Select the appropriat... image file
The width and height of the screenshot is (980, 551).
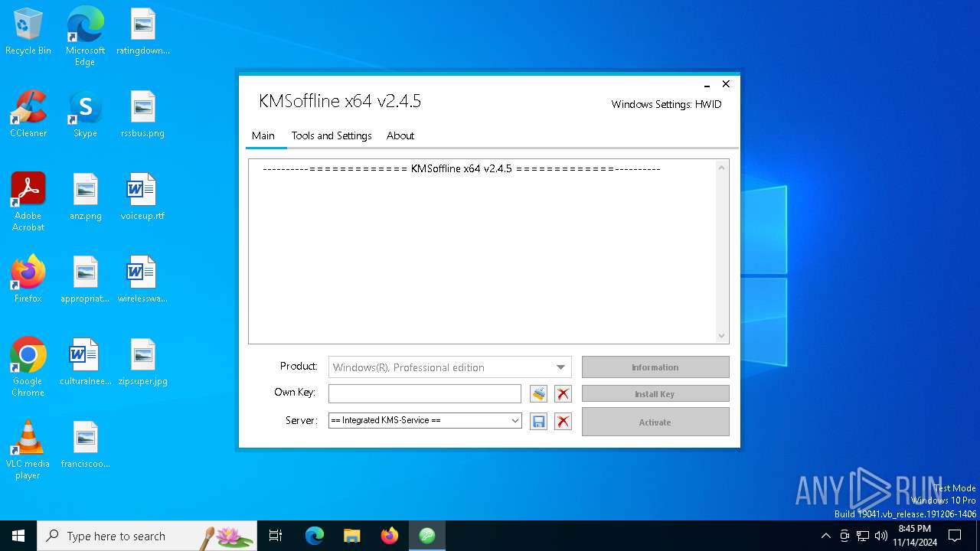point(86,280)
